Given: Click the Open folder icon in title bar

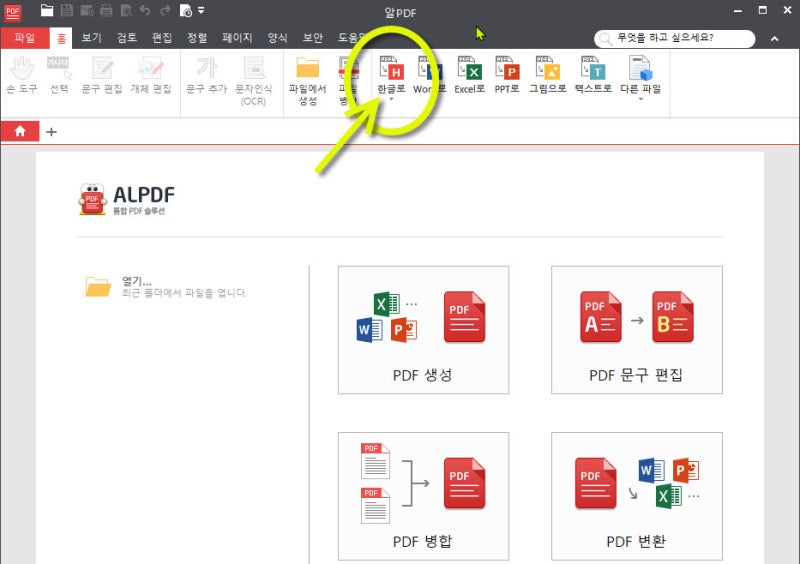Looking at the screenshot, I should click(47, 10).
